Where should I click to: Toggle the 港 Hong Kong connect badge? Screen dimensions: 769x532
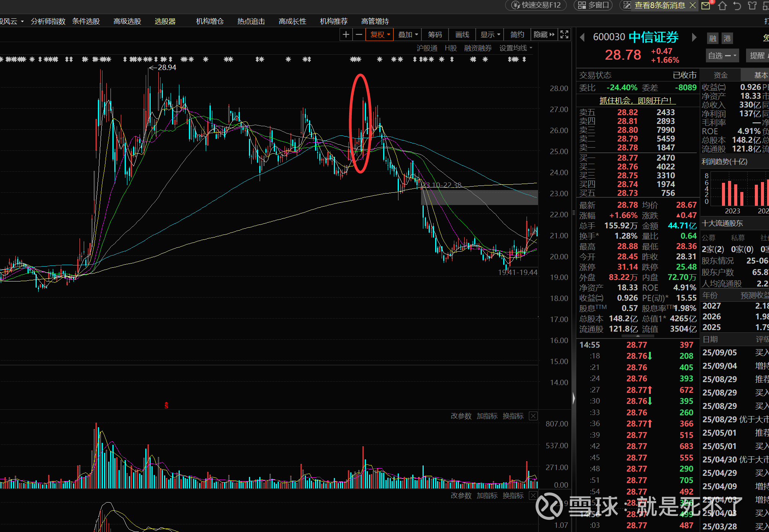(727, 38)
